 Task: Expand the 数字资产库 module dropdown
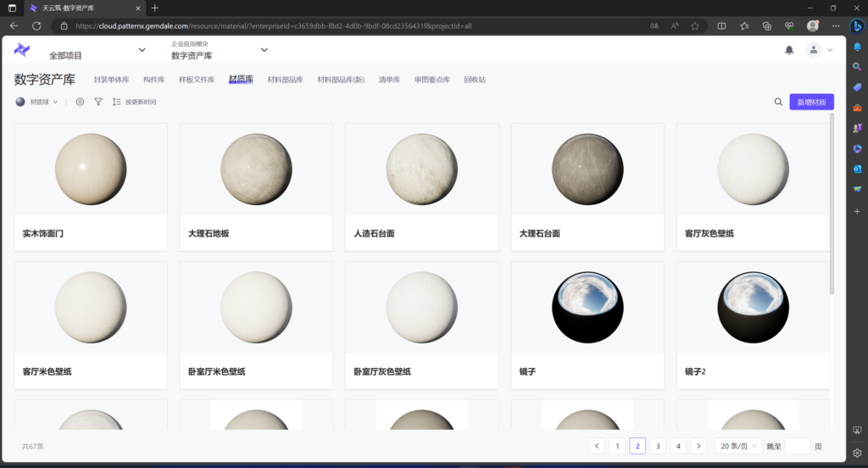pos(264,50)
